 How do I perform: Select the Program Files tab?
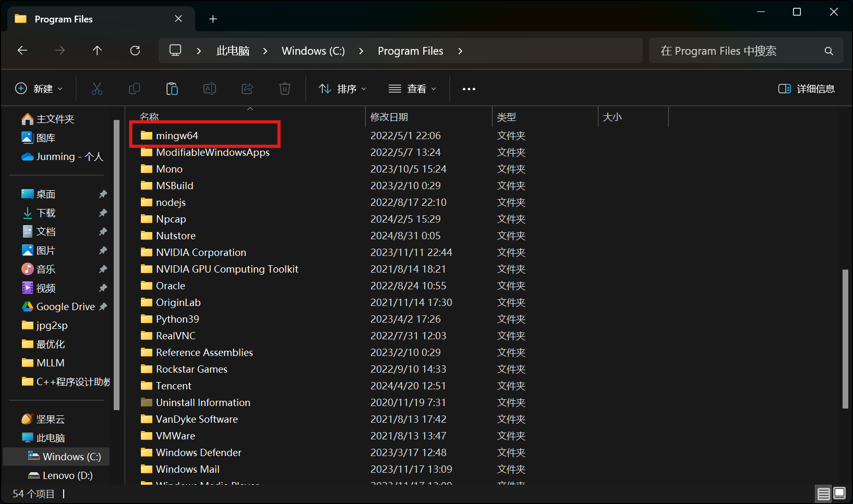click(x=101, y=19)
